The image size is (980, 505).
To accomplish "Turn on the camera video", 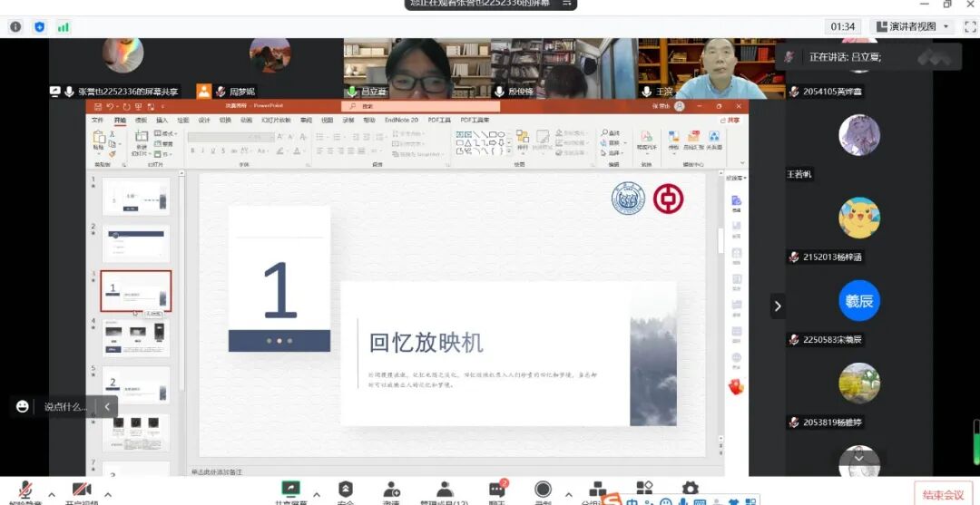I will tap(82, 491).
